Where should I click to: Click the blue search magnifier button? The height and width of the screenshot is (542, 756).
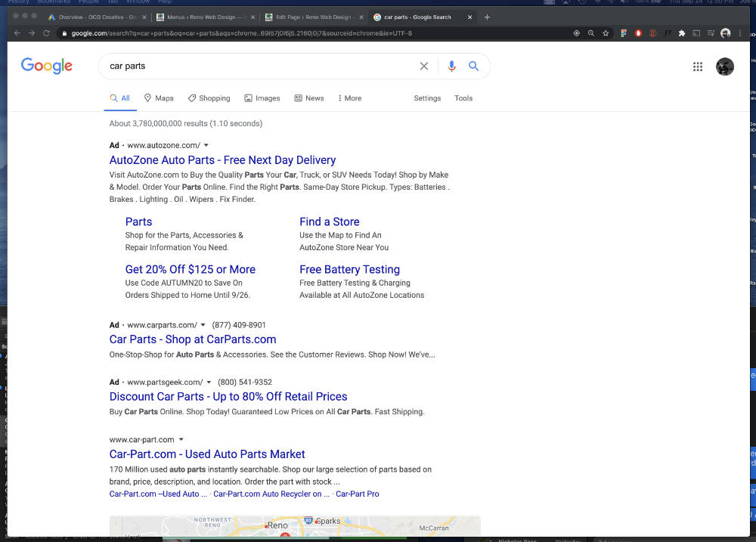473,66
